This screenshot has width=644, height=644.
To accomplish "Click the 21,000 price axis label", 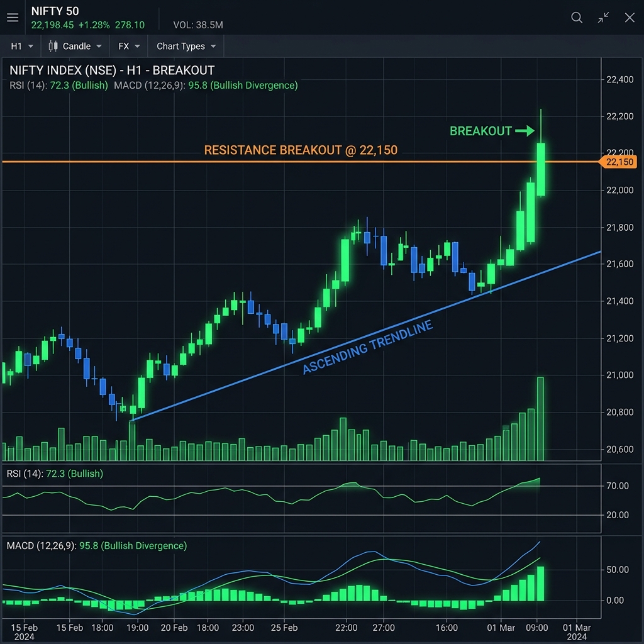I will pyautogui.click(x=619, y=375).
